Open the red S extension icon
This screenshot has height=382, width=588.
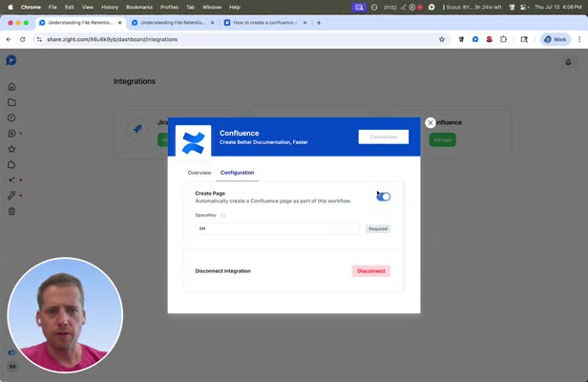pos(489,39)
